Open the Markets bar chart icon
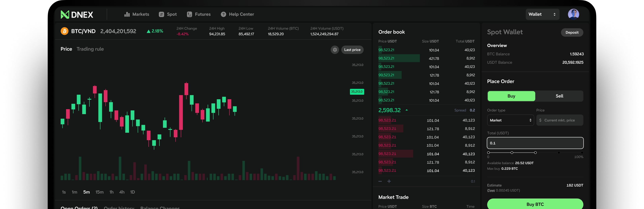This screenshot has height=209, width=644. [127, 14]
